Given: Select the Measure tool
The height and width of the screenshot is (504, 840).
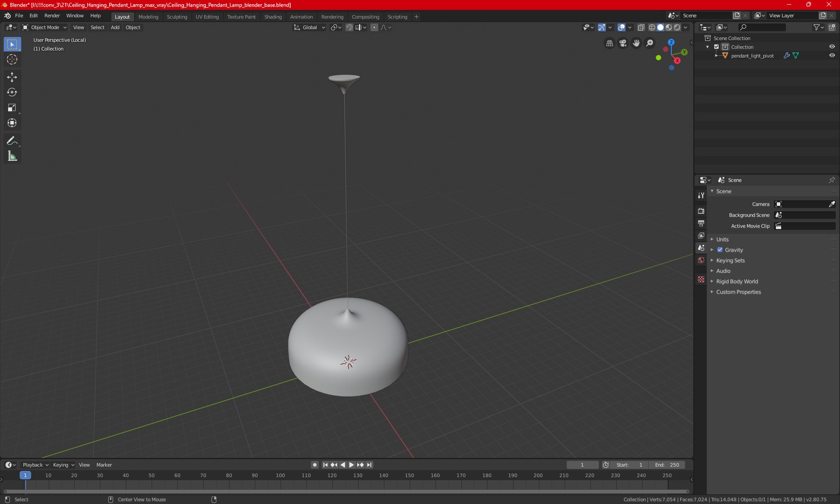Looking at the screenshot, I should [12, 156].
